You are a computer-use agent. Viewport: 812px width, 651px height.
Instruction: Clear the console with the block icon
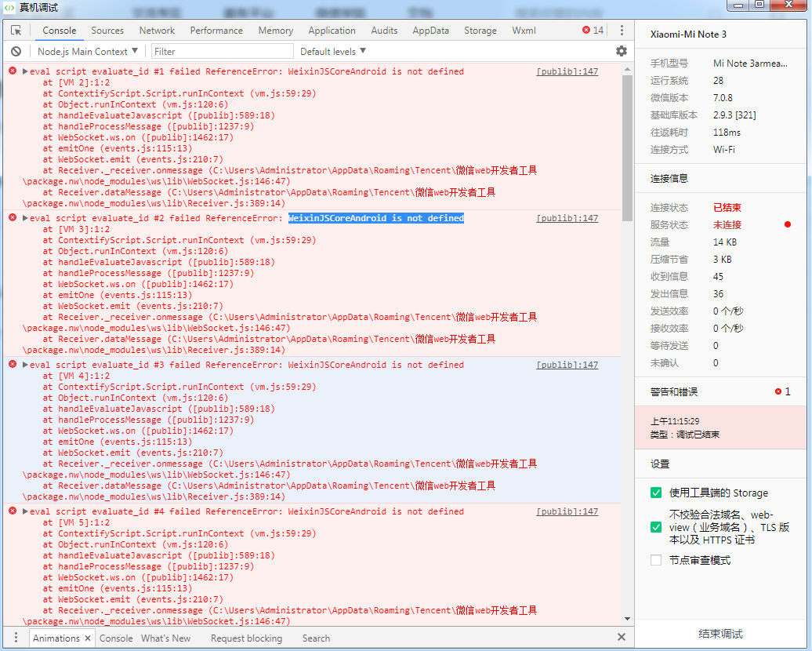[16, 52]
